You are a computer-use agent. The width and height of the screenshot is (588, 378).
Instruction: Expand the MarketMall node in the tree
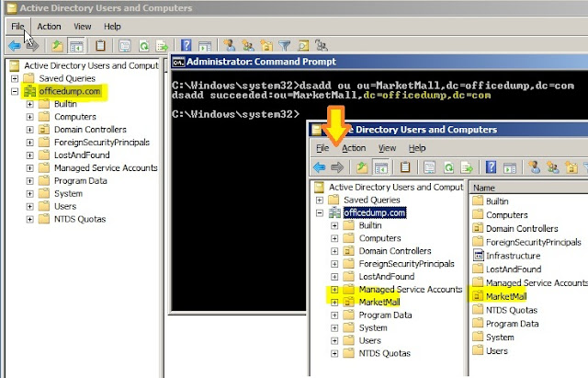[334, 303]
